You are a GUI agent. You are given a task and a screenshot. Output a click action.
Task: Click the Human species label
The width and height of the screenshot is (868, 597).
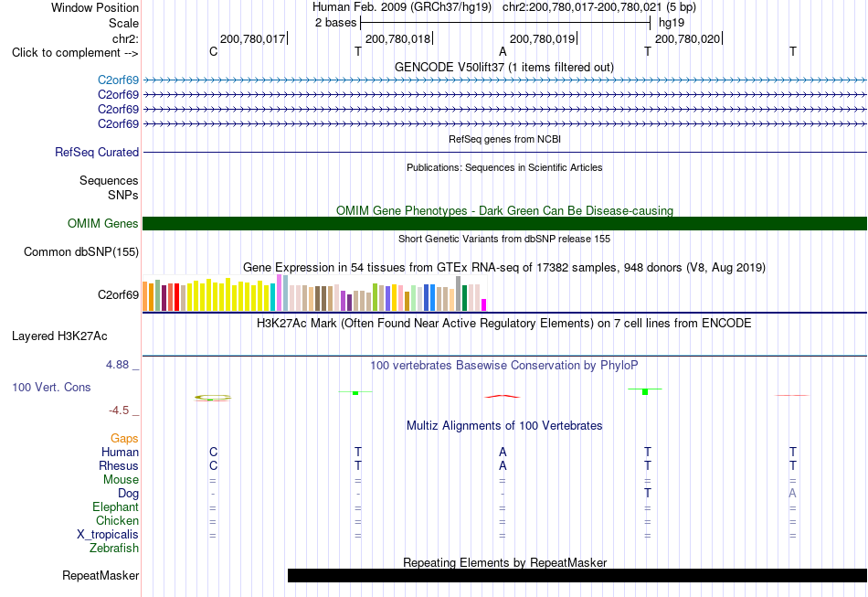[120, 453]
